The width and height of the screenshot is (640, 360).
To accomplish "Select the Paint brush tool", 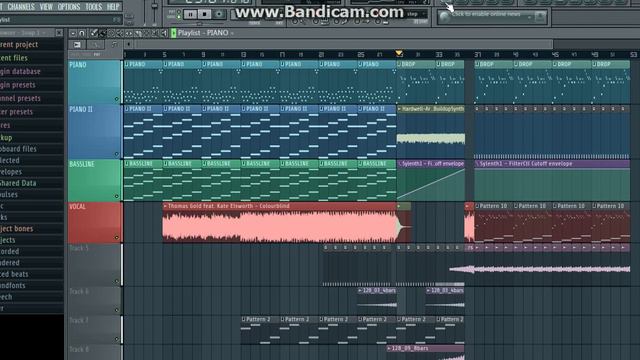I will 102,33.
